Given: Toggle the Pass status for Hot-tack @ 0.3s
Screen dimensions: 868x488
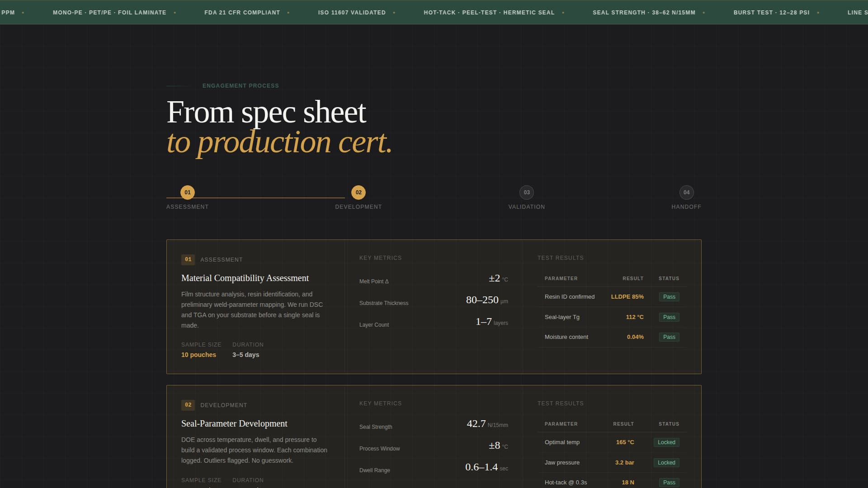Looking at the screenshot, I should pos(669,482).
